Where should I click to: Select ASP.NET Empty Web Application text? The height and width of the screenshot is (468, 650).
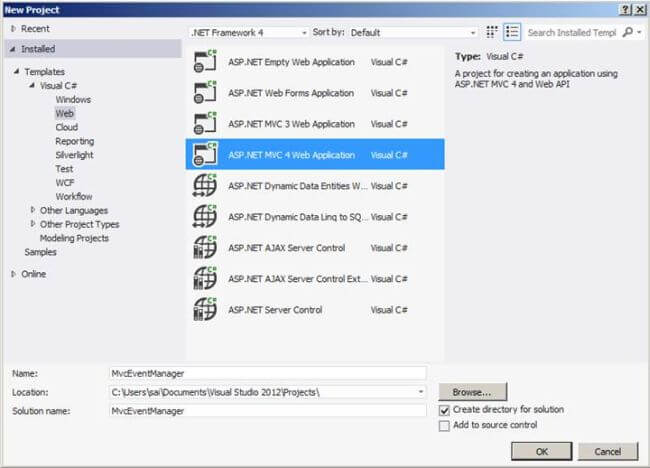tap(291, 62)
